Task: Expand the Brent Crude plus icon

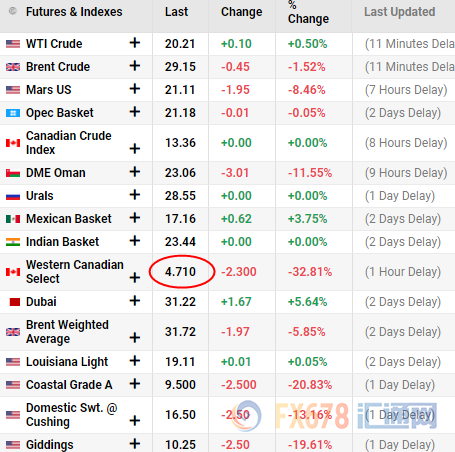Action: coord(135,66)
